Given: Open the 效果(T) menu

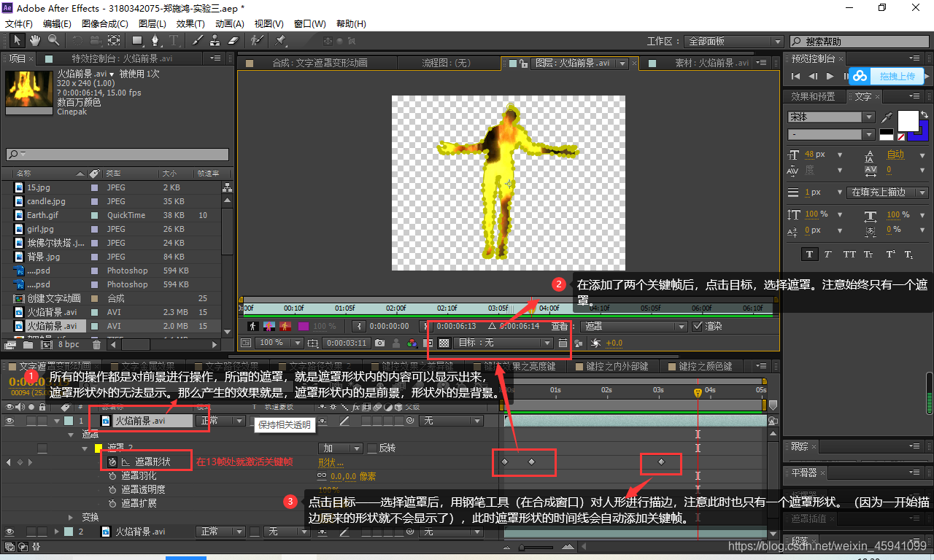Looking at the screenshot, I should (190, 23).
